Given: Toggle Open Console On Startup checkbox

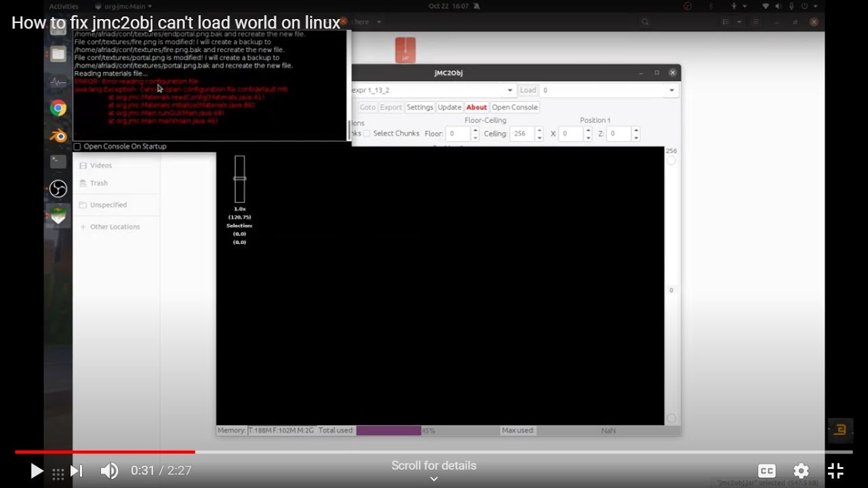Looking at the screenshot, I should click(x=77, y=146).
